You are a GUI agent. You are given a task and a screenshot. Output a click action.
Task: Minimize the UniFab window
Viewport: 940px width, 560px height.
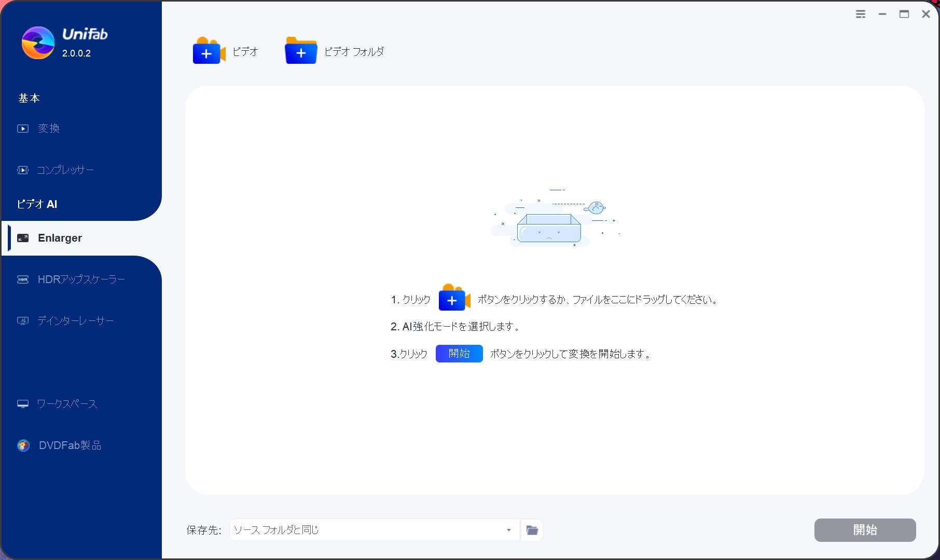[x=882, y=14]
